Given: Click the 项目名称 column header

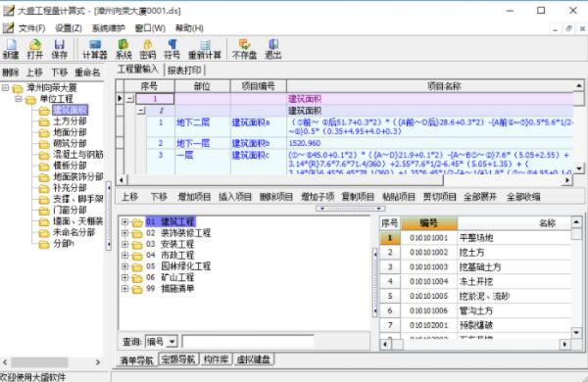Looking at the screenshot, I should pos(430,86).
